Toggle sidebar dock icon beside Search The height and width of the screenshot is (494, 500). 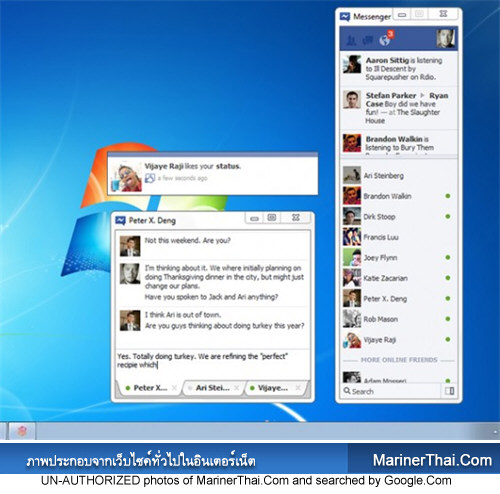(x=449, y=391)
